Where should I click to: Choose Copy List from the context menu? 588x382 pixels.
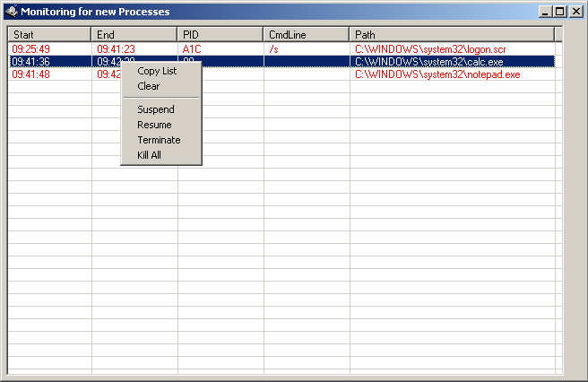pyautogui.click(x=157, y=71)
